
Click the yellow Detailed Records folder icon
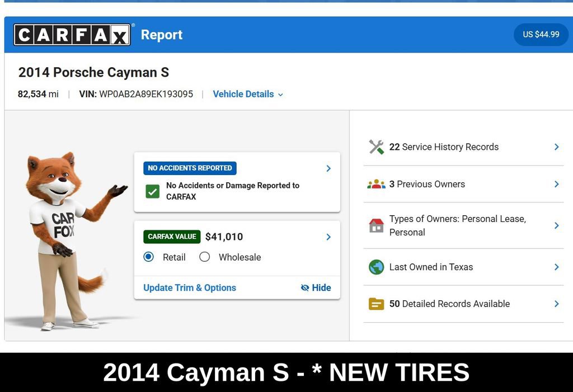[x=376, y=304]
